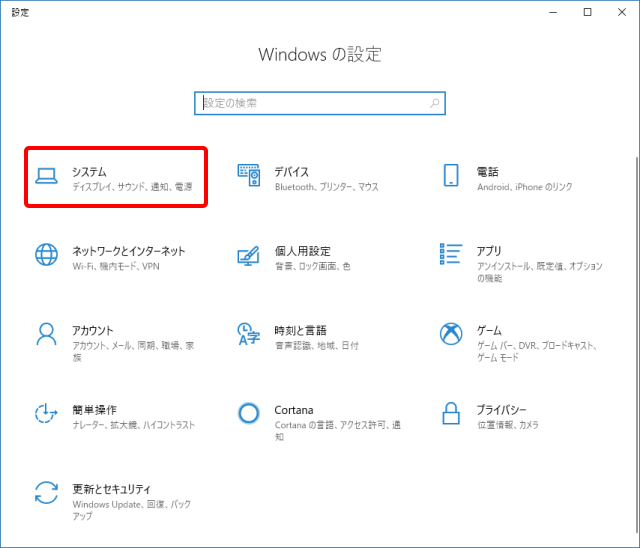Click the デバイス title label
640x548 pixels.
click(291, 172)
